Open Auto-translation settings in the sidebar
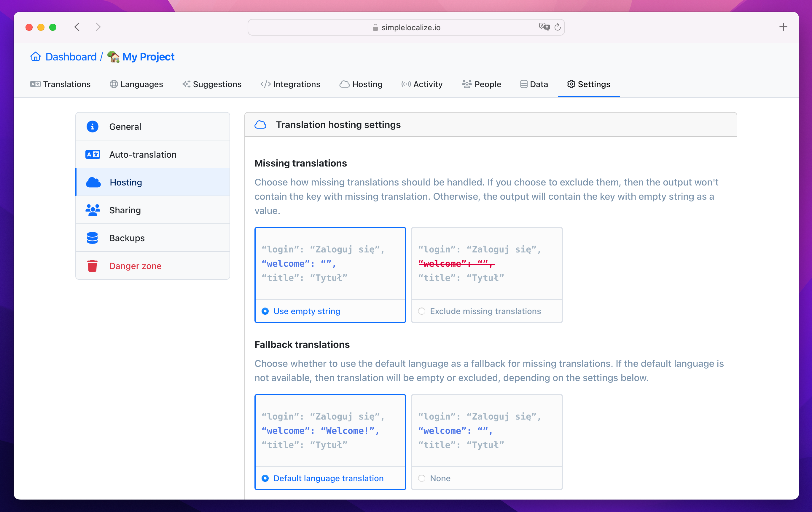Image resolution: width=812 pixels, height=512 pixels. point(153,155)
